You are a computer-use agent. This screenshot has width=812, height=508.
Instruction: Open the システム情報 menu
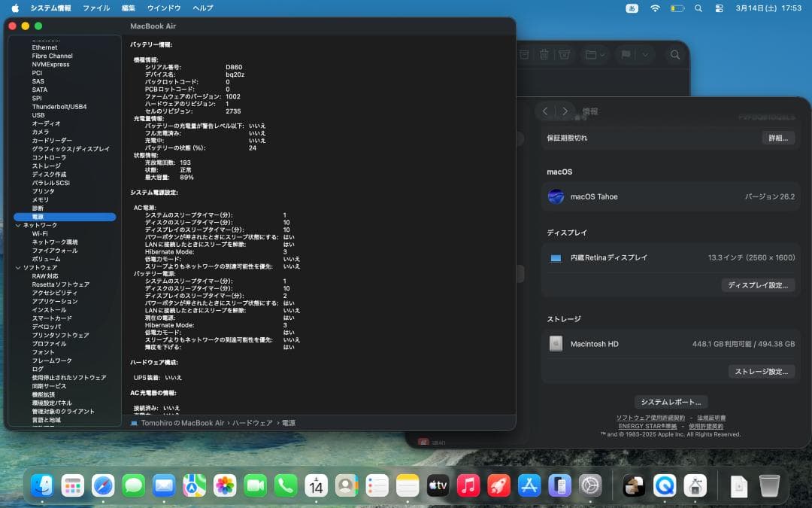51,8
